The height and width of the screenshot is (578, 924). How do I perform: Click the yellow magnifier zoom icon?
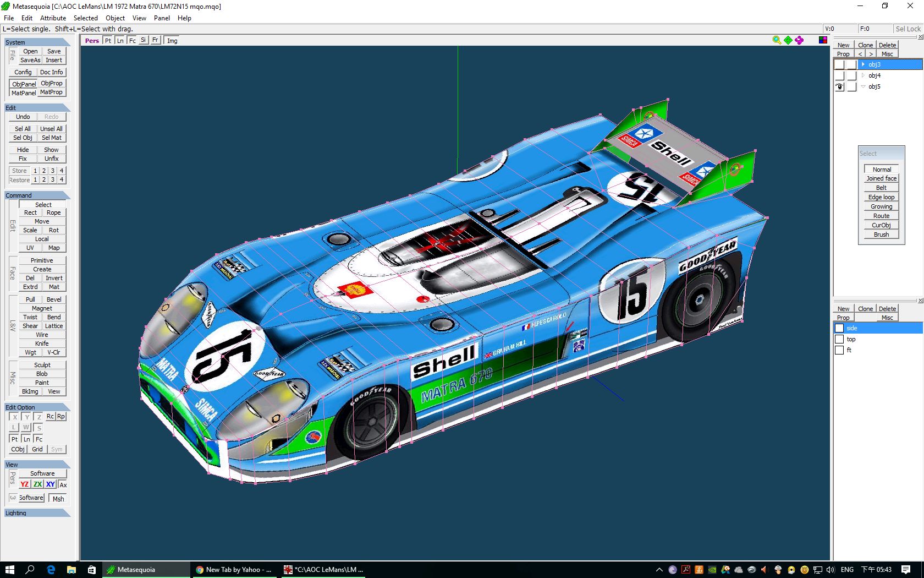click(x=777, y=40)
